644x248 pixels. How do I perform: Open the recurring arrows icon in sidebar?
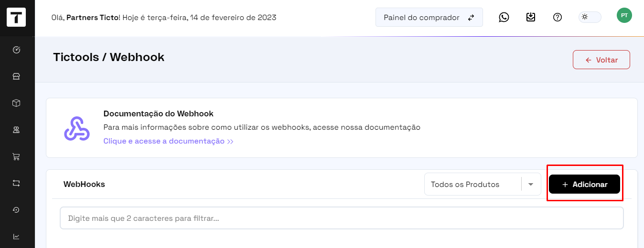pos(16,183)
